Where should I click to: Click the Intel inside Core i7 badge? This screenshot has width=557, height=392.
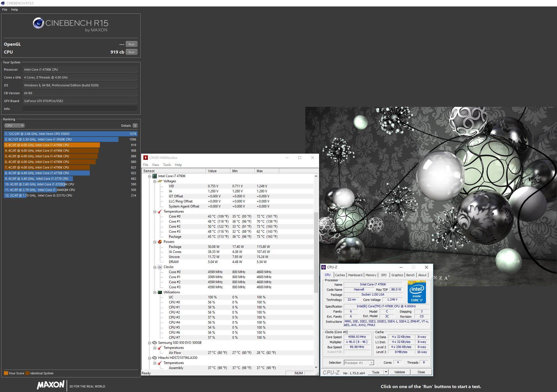(x=417, y=292)
